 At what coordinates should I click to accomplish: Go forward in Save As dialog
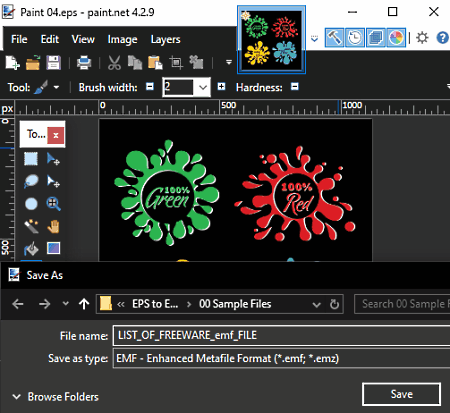tap(44, 304)
